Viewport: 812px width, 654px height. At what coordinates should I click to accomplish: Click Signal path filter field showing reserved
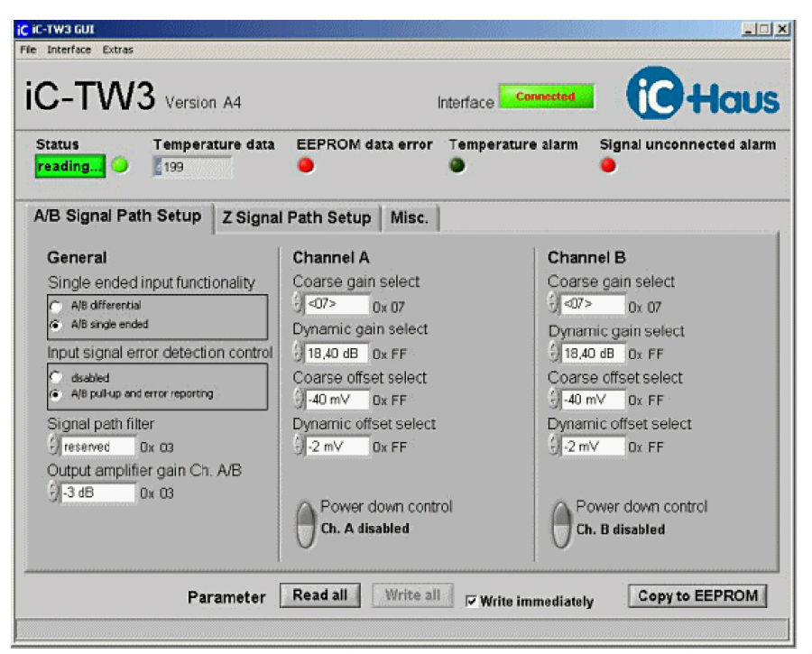97,447
